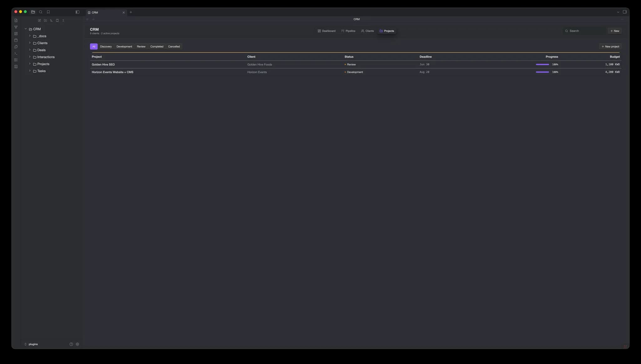
Task: Open the plugins vault switcher
Action: click(31, 344)
